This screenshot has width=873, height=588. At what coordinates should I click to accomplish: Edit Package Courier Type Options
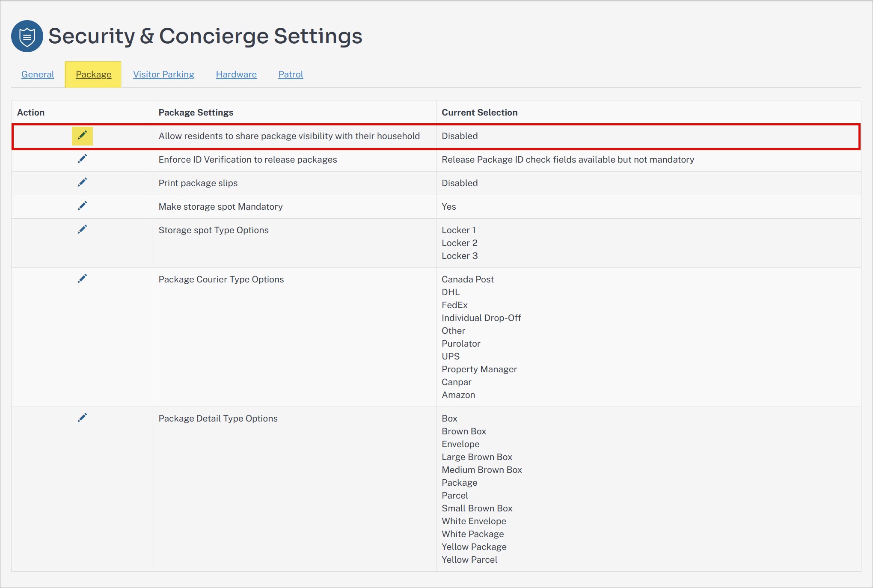pyautogui.click(x=82, y=279)
